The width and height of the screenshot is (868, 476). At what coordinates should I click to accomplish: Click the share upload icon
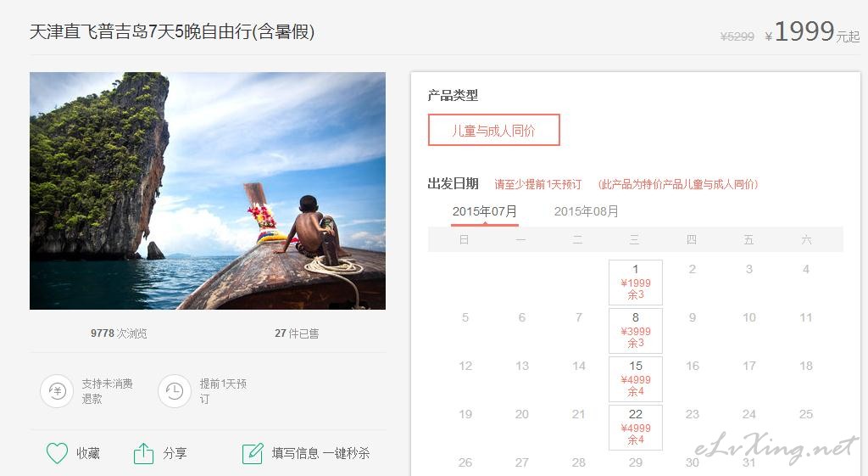tap(143, 453)
